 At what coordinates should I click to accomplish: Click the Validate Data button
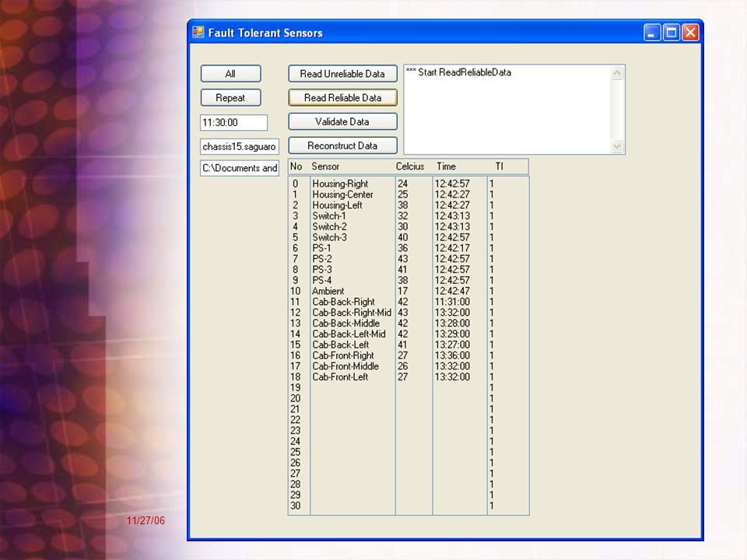342,121
